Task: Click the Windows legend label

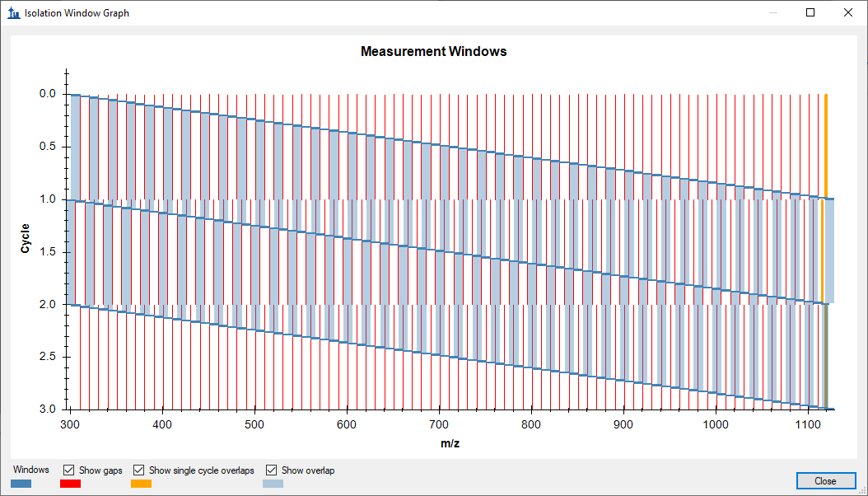Action: pos(31,470)
